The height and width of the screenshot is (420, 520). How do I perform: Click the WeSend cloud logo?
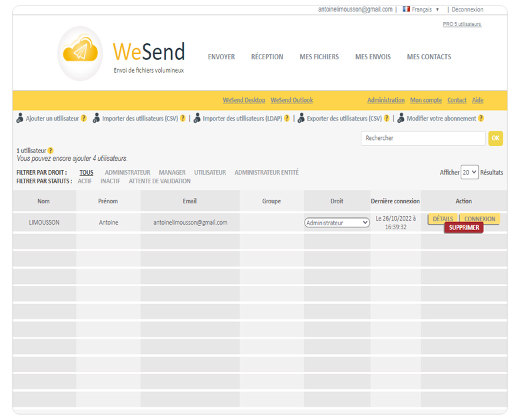click(80, 53)
